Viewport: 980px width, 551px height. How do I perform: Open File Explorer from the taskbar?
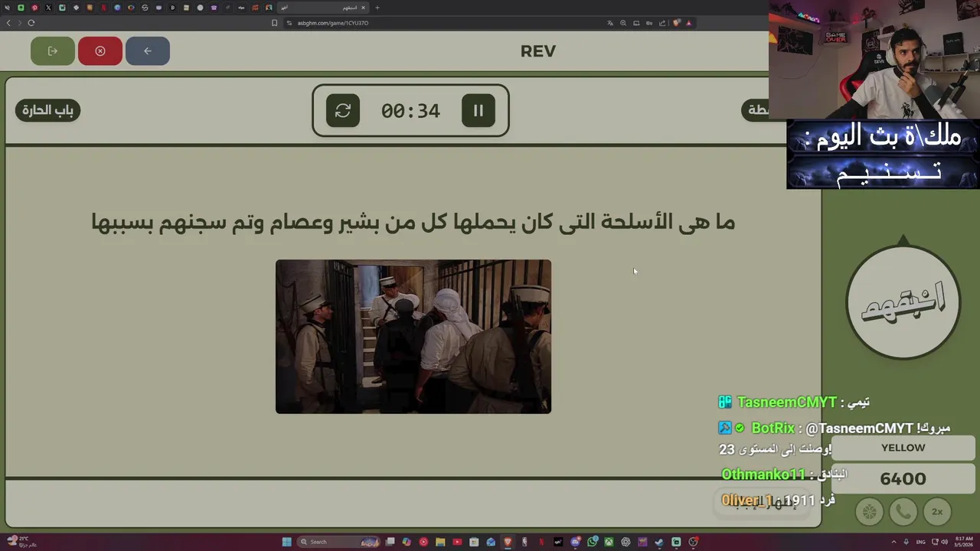tap(440, 542)
